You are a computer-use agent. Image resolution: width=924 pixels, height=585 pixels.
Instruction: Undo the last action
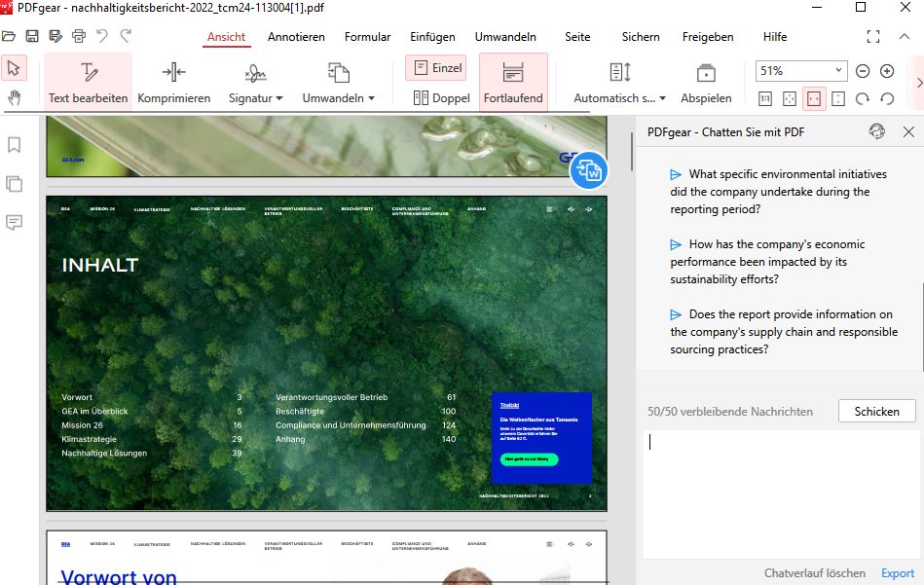click(102, 36)
